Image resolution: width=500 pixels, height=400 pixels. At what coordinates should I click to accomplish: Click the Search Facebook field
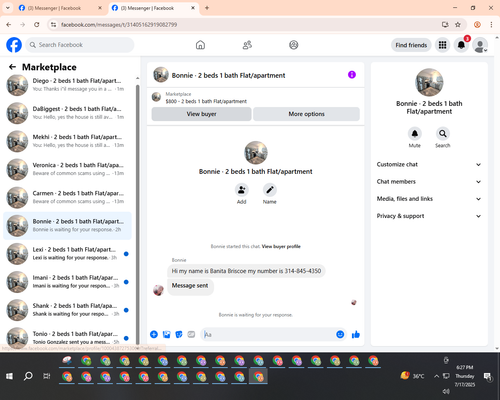tap(80, 45)
